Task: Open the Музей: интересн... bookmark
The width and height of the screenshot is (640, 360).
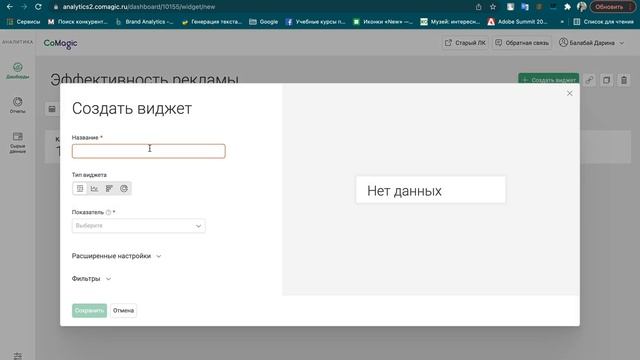Action: click(x=450, y=22)
